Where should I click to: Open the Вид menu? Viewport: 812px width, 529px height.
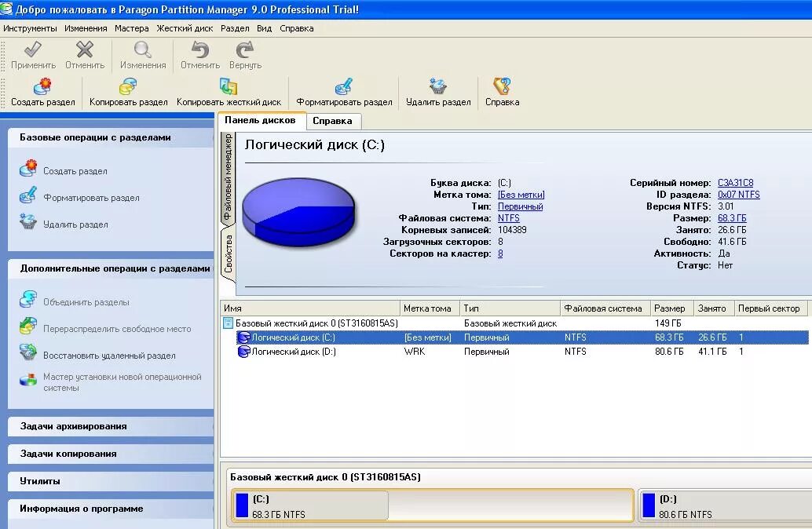(x=264, y=28)
